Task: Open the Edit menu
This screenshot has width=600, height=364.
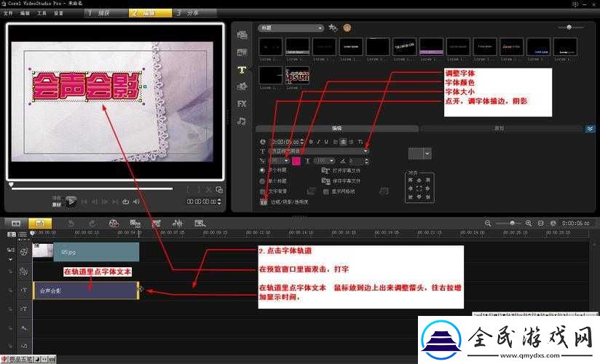Action: tap(25, 13)
